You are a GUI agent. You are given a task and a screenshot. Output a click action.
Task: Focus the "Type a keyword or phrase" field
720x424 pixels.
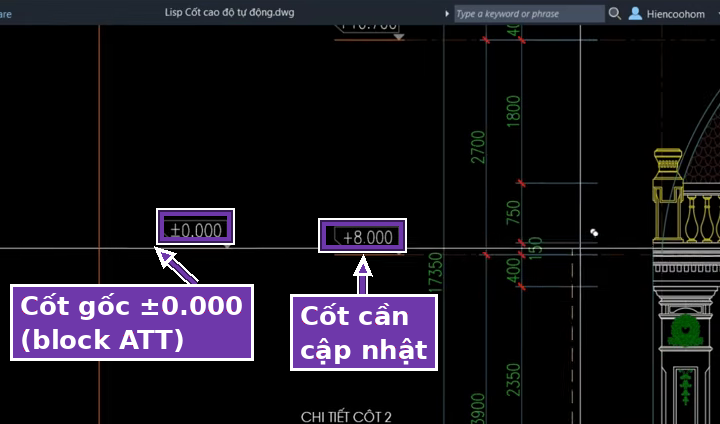coord(529,14)
